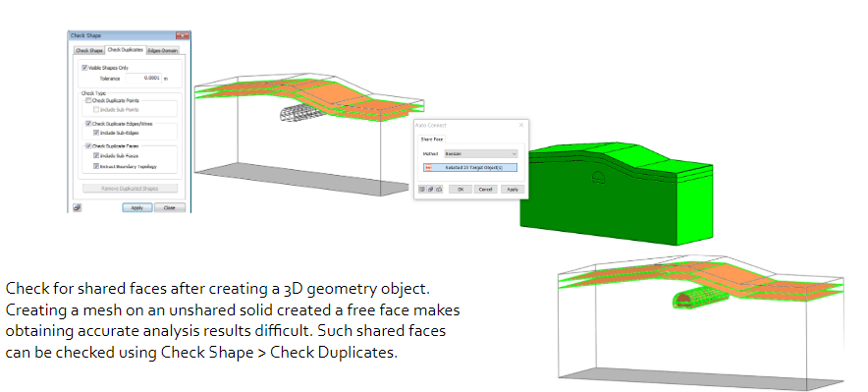The height and width of the screenshot is (392, 868).
Task: Enable Check Duplicate Points checkbox
Action: [x=88, y=101]
